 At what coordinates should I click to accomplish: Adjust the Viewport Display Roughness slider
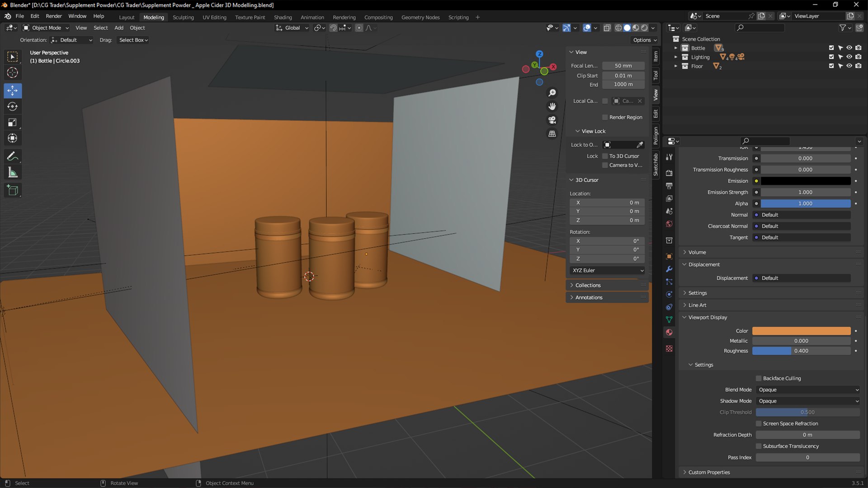coord(801,351)
